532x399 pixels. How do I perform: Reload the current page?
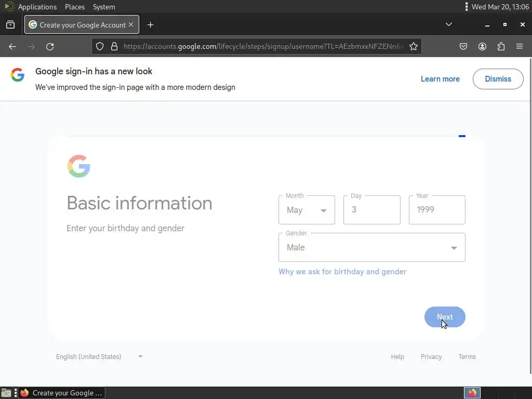click(x=50, y=46)
